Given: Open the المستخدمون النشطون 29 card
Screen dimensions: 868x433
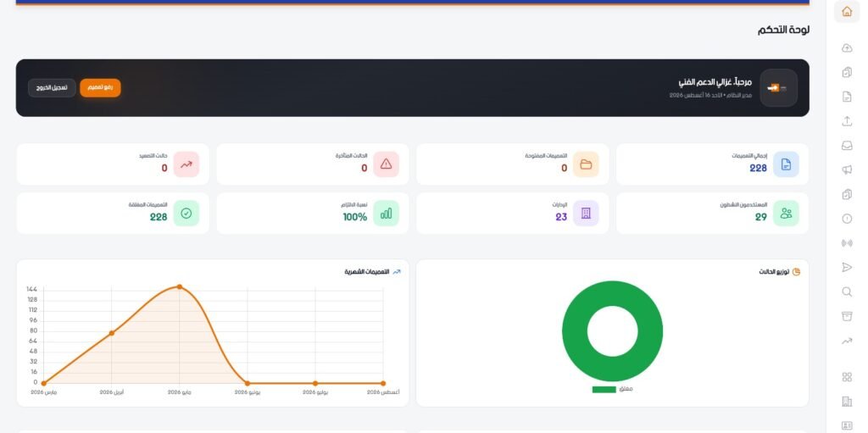Looking at the screenshot, I should click(712, 214).
